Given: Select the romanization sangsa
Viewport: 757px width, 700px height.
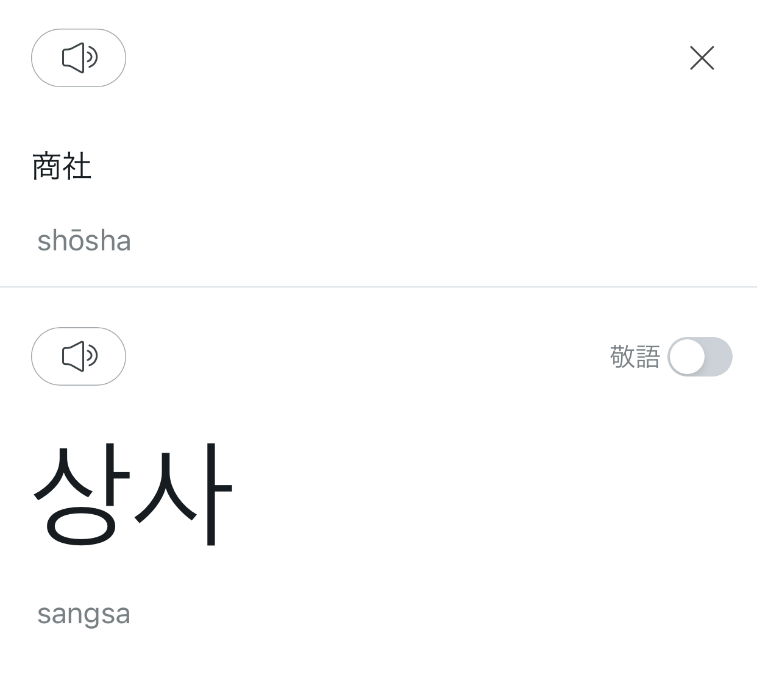Looking at the screenshot, I should 84,613.
